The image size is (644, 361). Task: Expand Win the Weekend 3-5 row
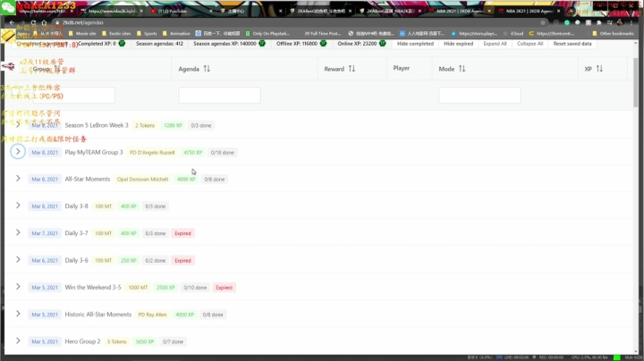point(18,287)
